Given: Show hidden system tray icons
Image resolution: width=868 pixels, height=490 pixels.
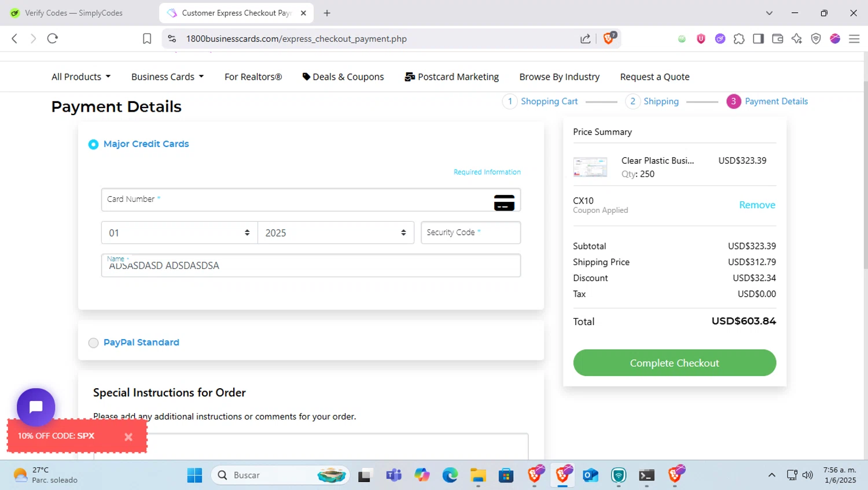Looking at the screenshot, I should (x=771, y=475).
